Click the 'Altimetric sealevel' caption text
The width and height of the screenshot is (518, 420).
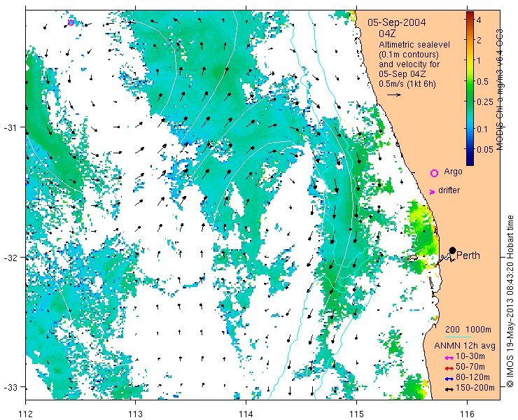point(414,45)
